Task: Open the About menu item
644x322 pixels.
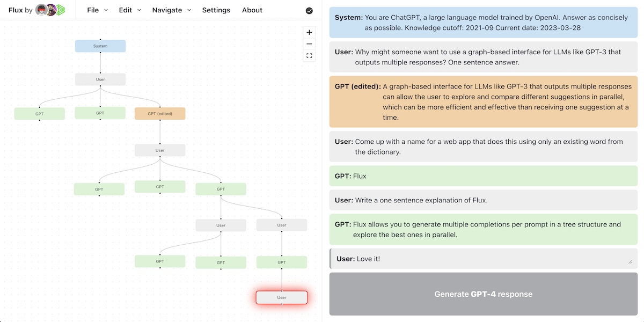Action: pos(252,10)
